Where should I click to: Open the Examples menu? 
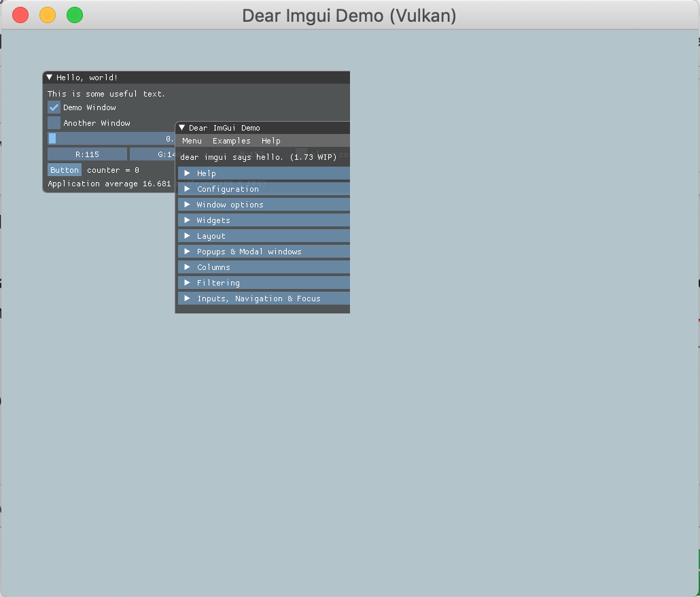[232, 141]
